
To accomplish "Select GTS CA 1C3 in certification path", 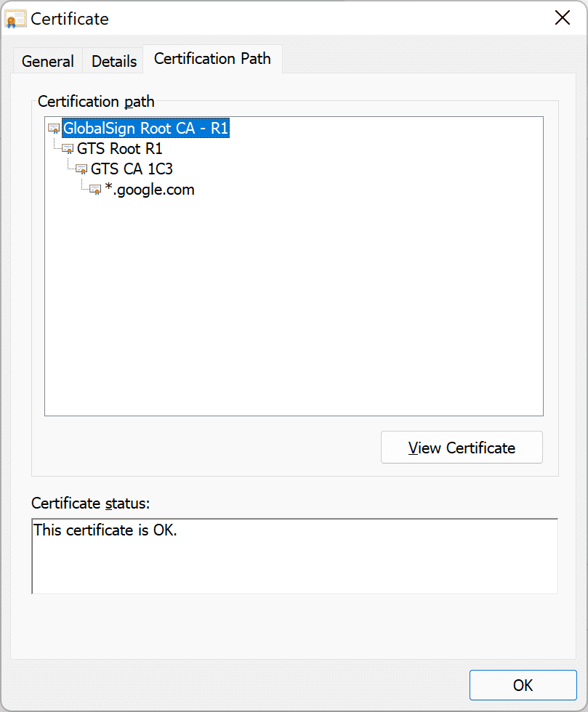I will point(132,169).
